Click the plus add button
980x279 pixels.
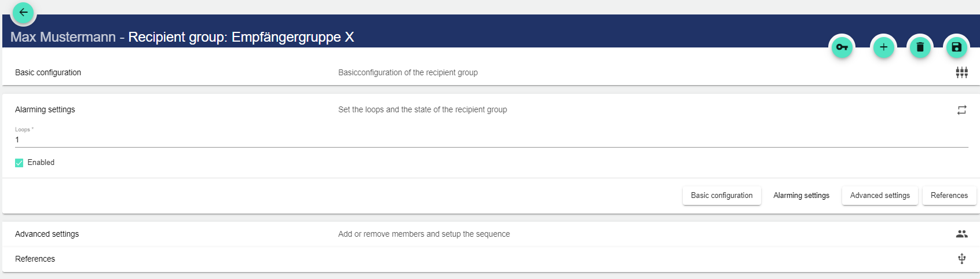coord(883,47)
